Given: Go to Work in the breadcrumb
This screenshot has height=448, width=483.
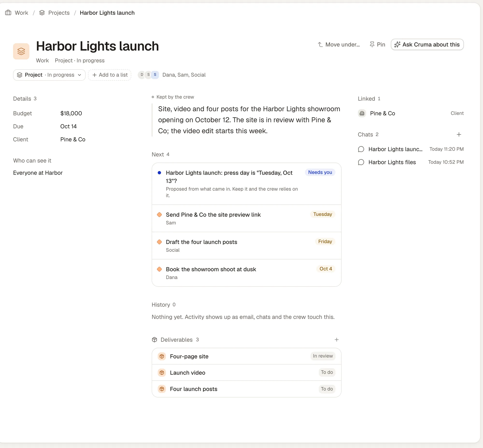Looking at the screenshot, I should coord(21,13).
